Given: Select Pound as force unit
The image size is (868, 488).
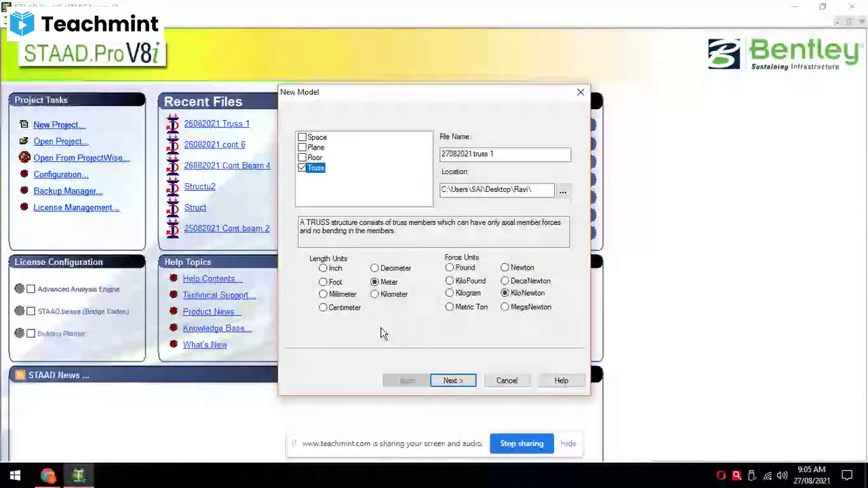Looking at the screenshot, I should [x=450, y=268].
